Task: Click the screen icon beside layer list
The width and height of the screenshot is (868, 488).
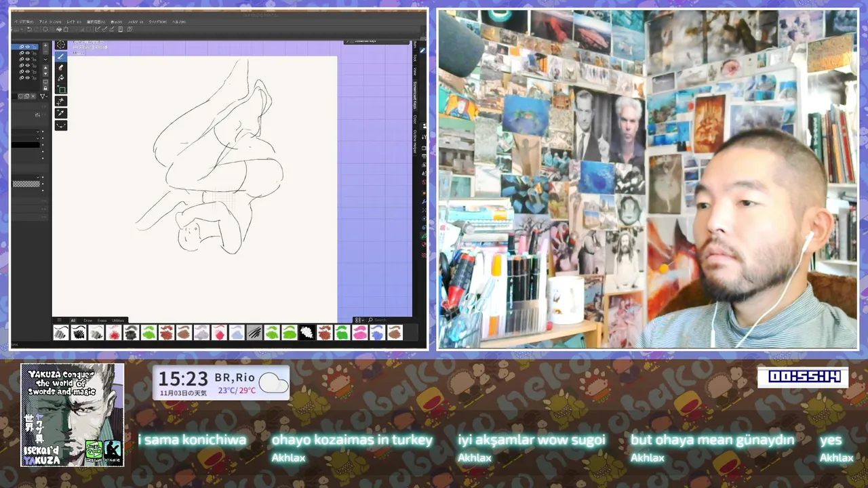Action: (x=45, y=82)
